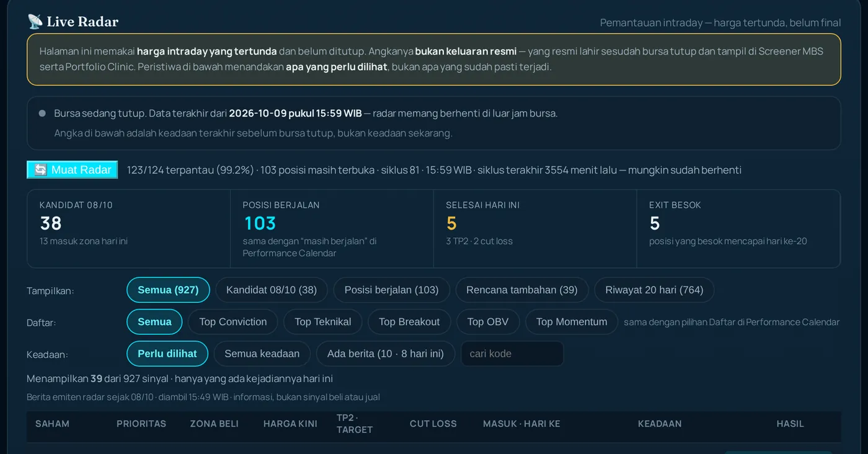The image size is (868, 454).
Task: Click the satellite dish icon beside Live Radar
Action: [x=35, y=22]
